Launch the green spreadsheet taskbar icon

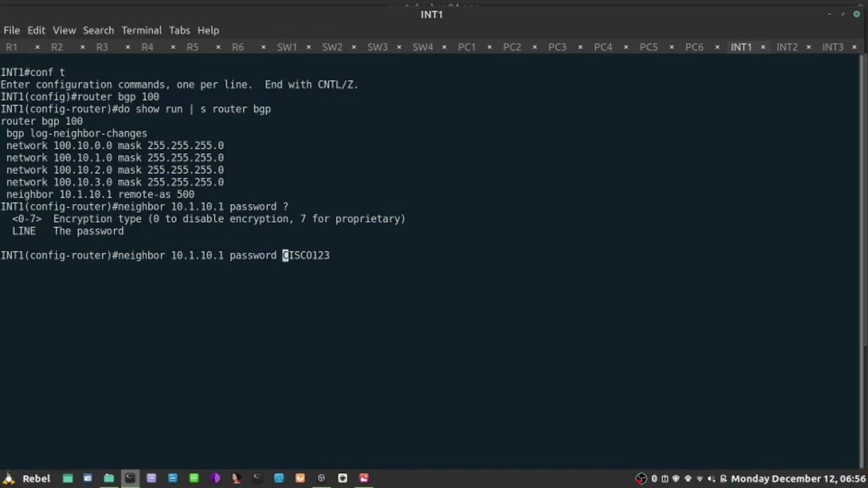point(194,479)
